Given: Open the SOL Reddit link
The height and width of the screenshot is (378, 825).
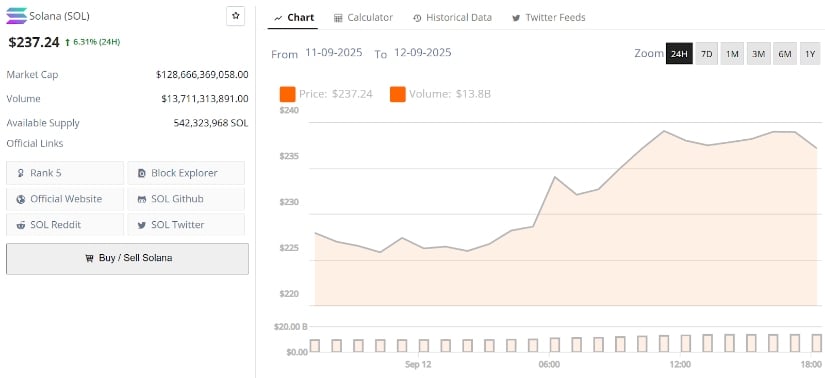Looking at the screenshot, I should point(65,225).
